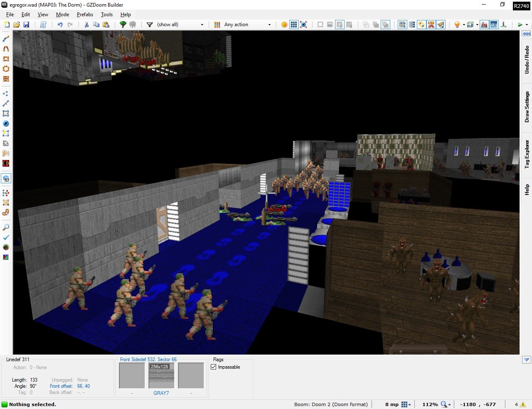Screen dimensions: 532x409
Task: Toggle the things scissors rendering button
Action: (431, 25)
